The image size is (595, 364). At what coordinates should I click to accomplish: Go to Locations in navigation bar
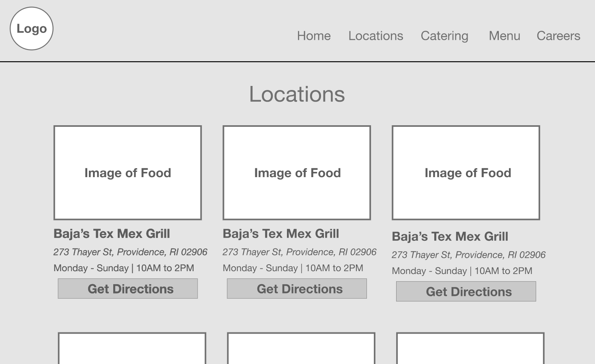point(375,36)
